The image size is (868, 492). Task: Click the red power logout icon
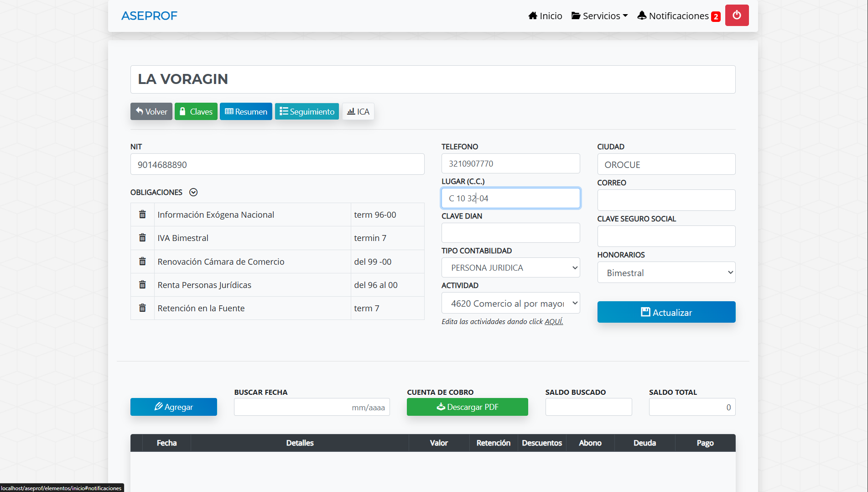[x=737, y=16]
